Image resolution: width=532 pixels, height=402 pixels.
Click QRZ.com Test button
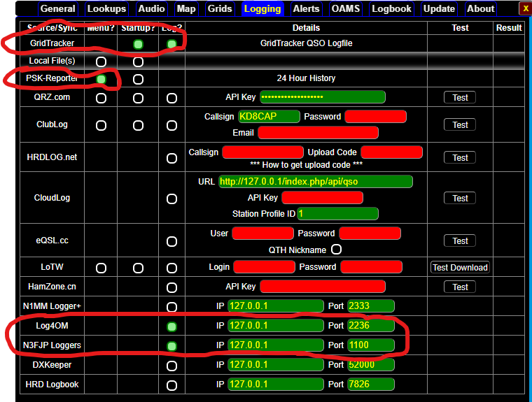[460, 98]
